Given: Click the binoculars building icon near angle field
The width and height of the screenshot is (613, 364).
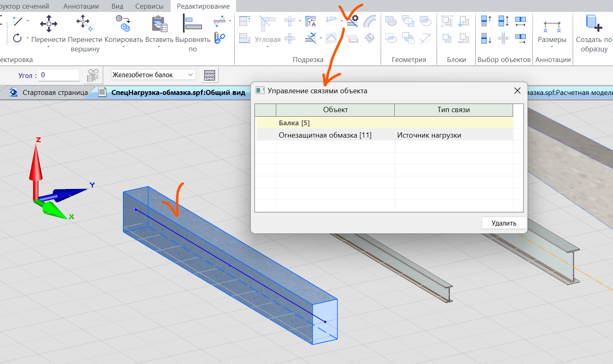Looking at the screenshot, I should tap(93, 75).
